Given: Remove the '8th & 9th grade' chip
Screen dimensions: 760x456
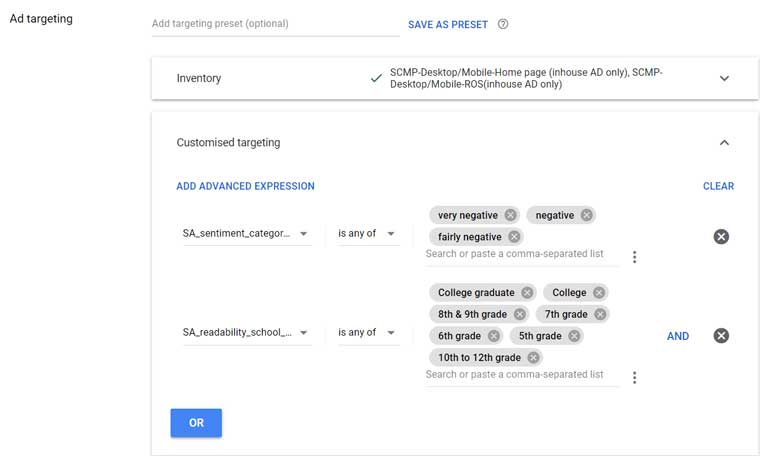Looking at the screenshot, I should click(520, 314).
